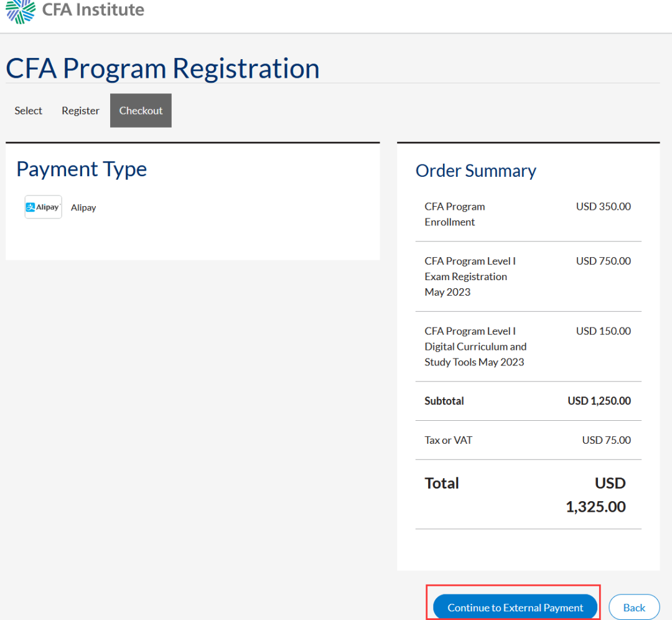Image resolution: width=672 pixels, height=620 pixels.
Task: Select the Alipay logo payment icon
Action: pyautogui.click(x=44, y=207)
